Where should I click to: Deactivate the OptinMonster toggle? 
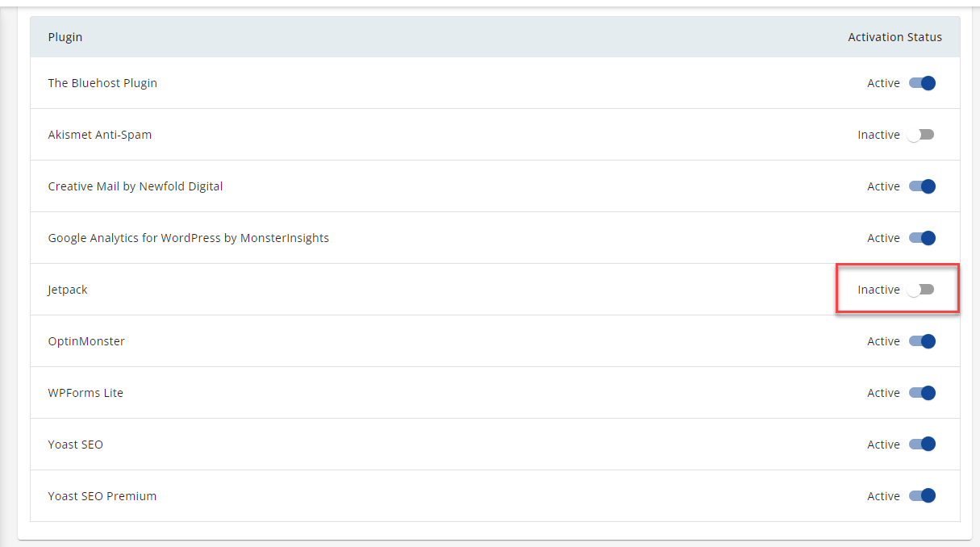[924, 340]
